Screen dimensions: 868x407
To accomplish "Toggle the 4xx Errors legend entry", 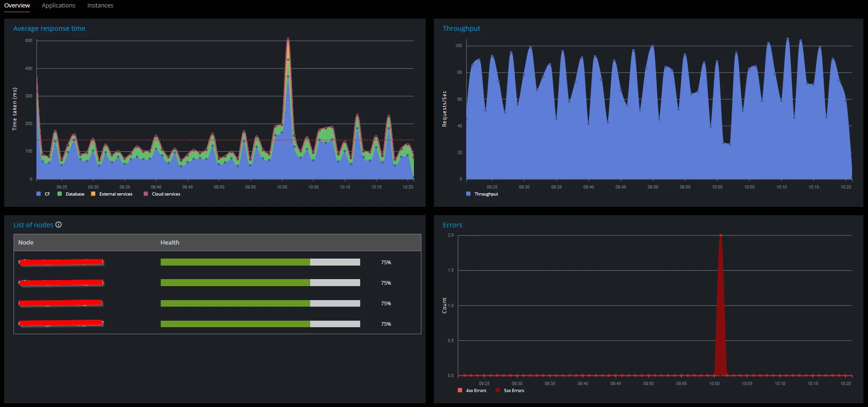I will 472,390.
